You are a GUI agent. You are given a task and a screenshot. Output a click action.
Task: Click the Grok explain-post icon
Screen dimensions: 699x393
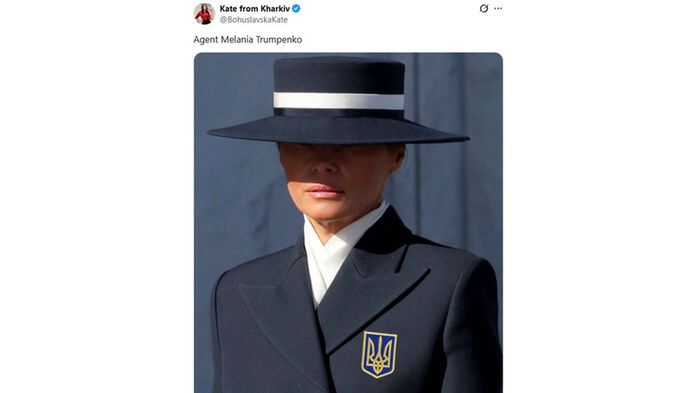point(484,8)
